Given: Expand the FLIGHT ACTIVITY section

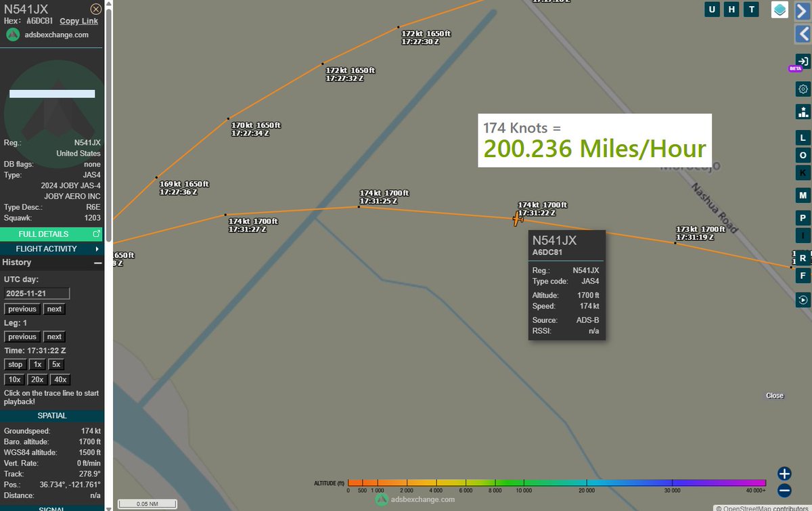Looking at the screenshot, I should point(51,248).
